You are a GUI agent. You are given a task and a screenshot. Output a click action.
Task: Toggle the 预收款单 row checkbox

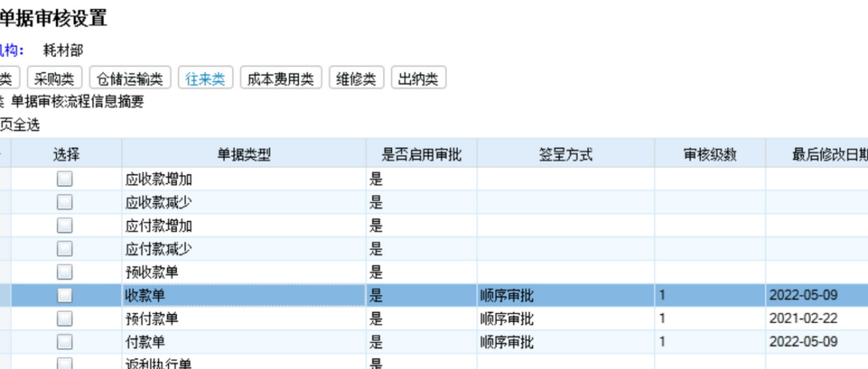(x=65, y=271)
